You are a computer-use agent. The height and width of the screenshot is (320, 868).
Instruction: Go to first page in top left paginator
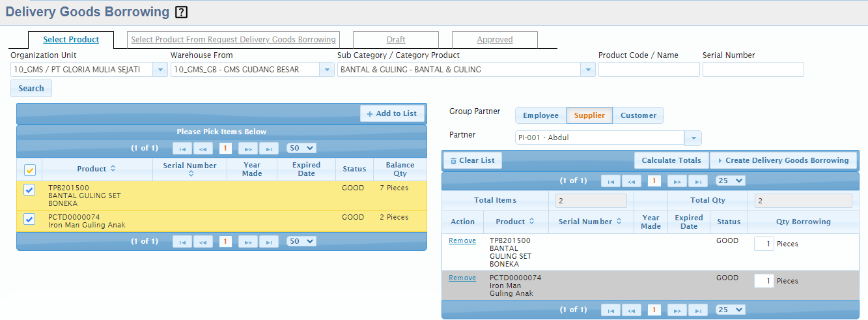pyautogui.click(x=182, y=148)
